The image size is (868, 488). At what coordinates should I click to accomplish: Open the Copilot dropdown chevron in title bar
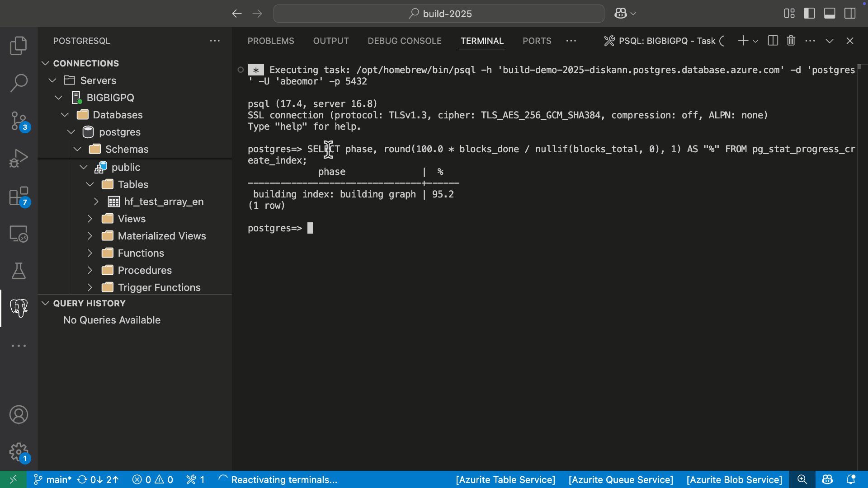pyautogui.click(x=633, y=14)
